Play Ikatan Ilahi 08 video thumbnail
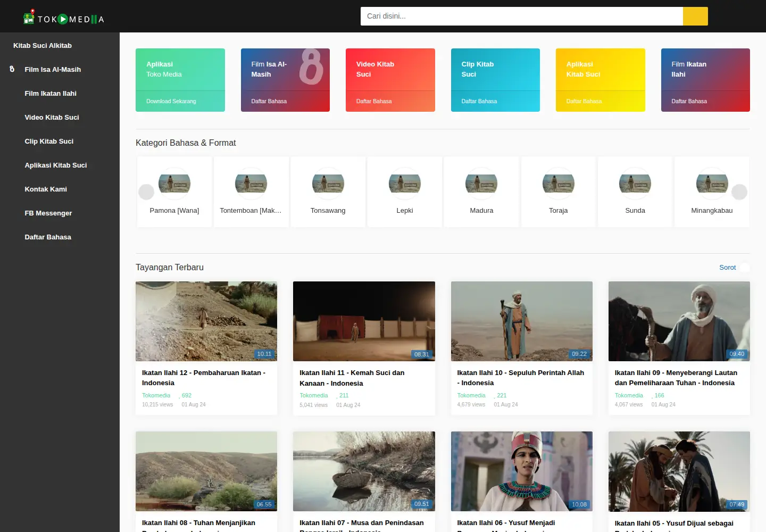Screen dimensions: 766x532 206,471
